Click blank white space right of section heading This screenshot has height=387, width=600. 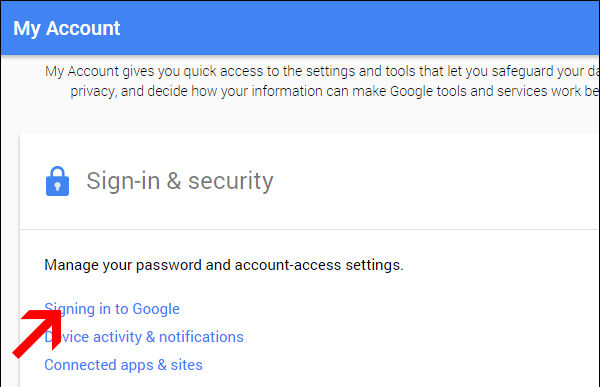click(x=436, y=181)
